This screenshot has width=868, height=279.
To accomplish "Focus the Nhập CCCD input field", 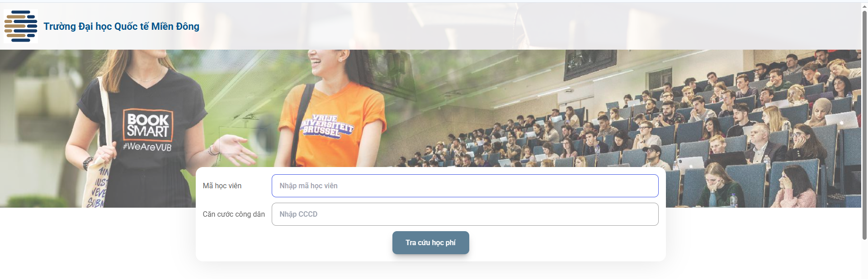I will tap(465, 214).
